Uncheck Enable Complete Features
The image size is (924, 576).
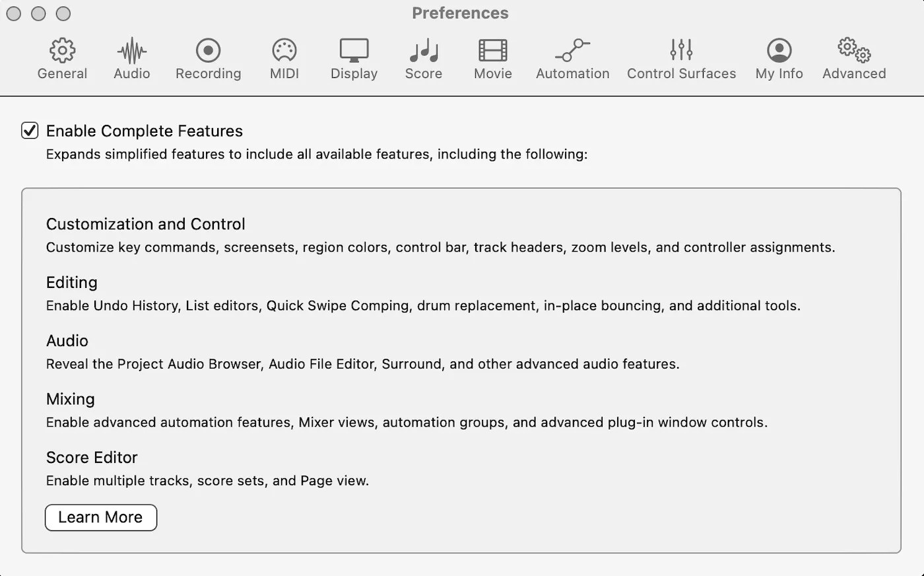tap(29, 131)
